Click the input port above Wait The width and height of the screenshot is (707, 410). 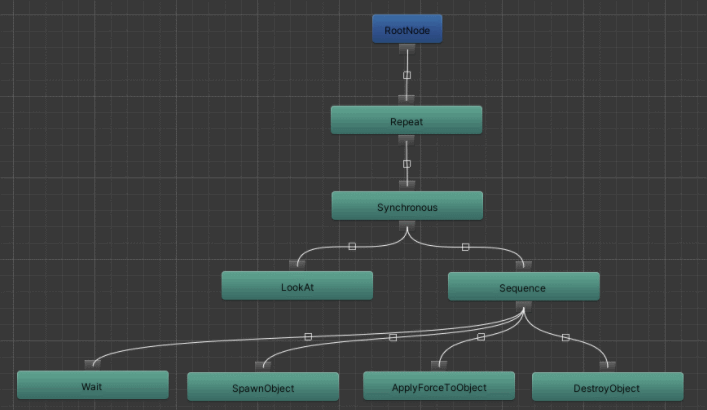point(92,365)
